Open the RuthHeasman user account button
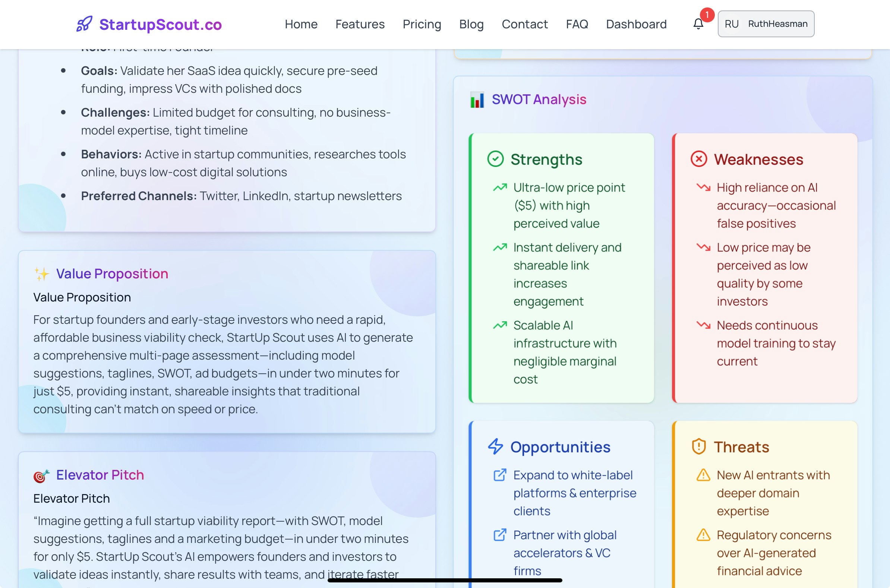Viewport: 890px width, 588px height. click(x=766, y=24)
